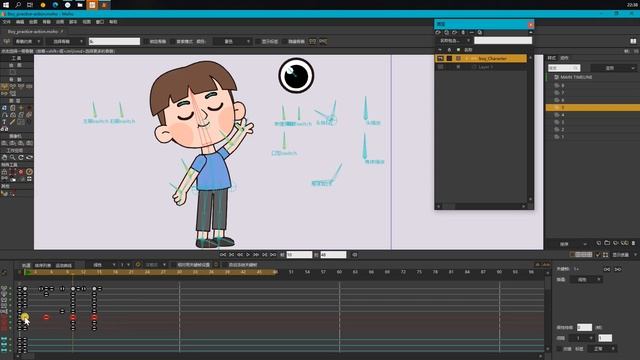The height and width of the screenshot is (360, 640).
Task: Open Edge browser from the taskbar
Action: pyautogui.click(x=55, y=5)
